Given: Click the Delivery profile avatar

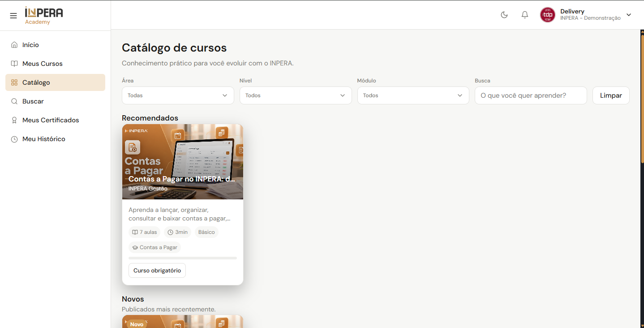Looking at the screenshot, I should coord(547,15).
